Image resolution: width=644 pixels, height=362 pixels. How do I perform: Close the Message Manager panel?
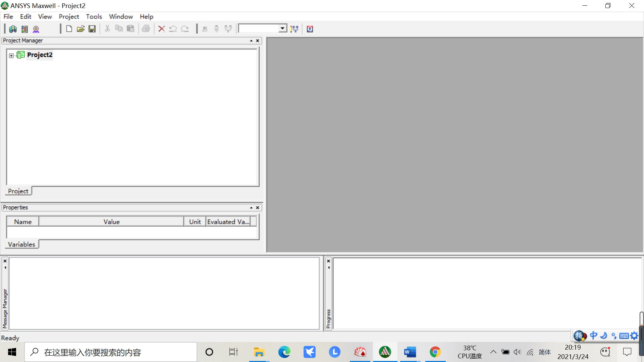click(5, 261)
